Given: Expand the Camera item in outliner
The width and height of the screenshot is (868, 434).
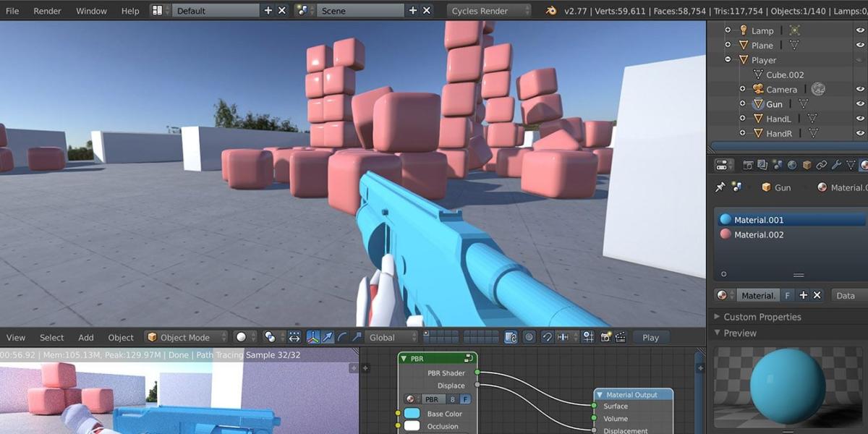Looking at the screenshot, I should pyautogui.click(x=742, y=89).
